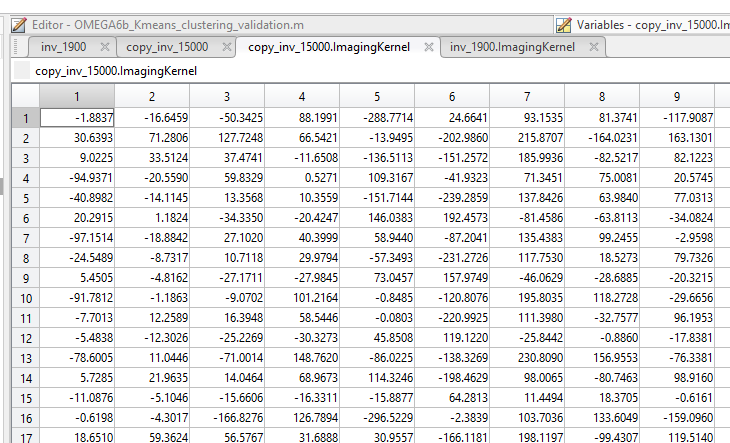730x443 pixels.
Task: Close the copy_inv_15000.ImagingKernel tab
Action: 428,47
